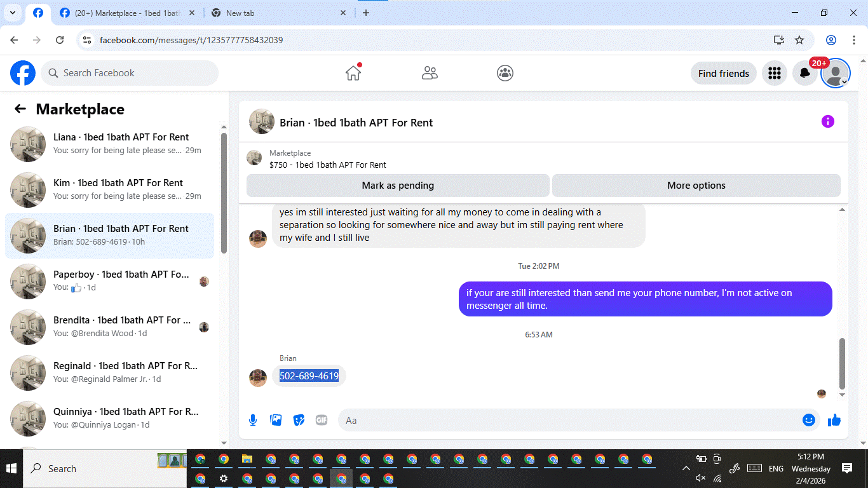Reload the page
Image resolution: width=868 pixels, height=488 pixels.
point(60,40)
